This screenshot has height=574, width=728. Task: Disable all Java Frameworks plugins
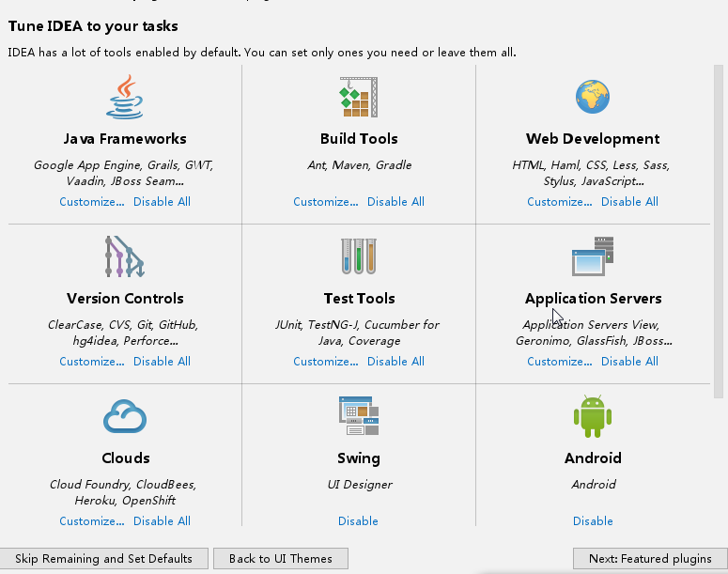click(162, 202)
